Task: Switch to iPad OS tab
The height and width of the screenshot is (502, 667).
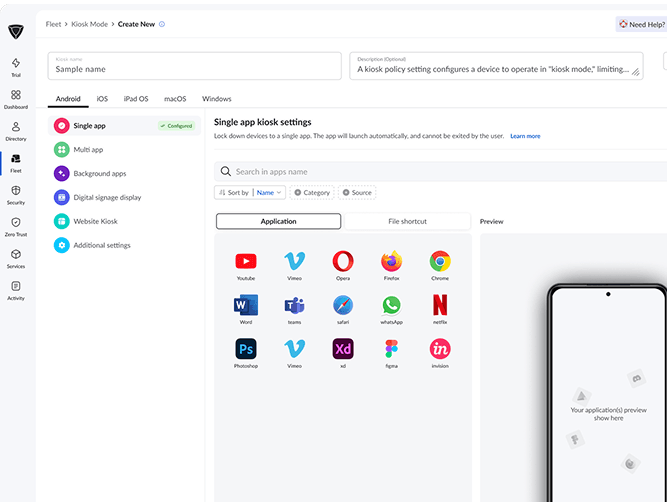Action: pyautogui.click(x=136, y=99)
